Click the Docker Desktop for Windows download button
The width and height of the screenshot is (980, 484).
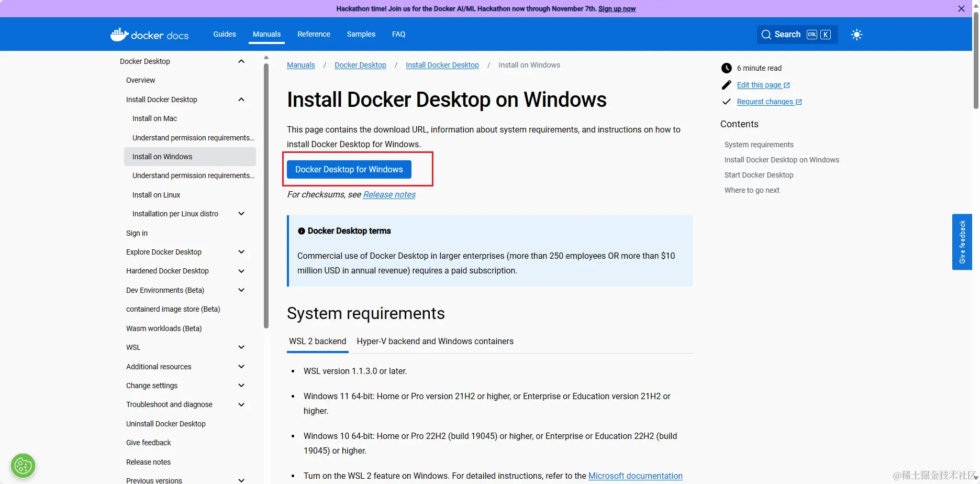[349, 169]
